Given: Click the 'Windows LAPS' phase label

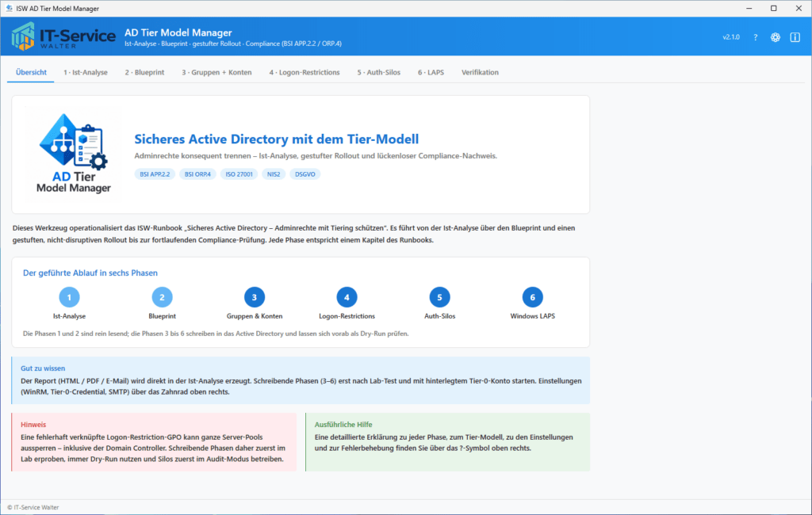Looking at the screenshot, I should click(x=532, y=316).
